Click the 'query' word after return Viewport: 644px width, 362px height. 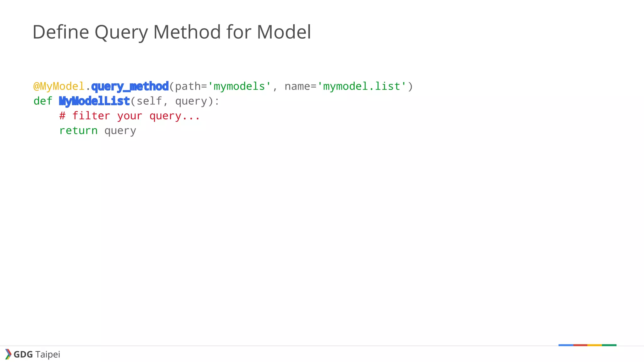pyautogui.click(x=120, y=131)
